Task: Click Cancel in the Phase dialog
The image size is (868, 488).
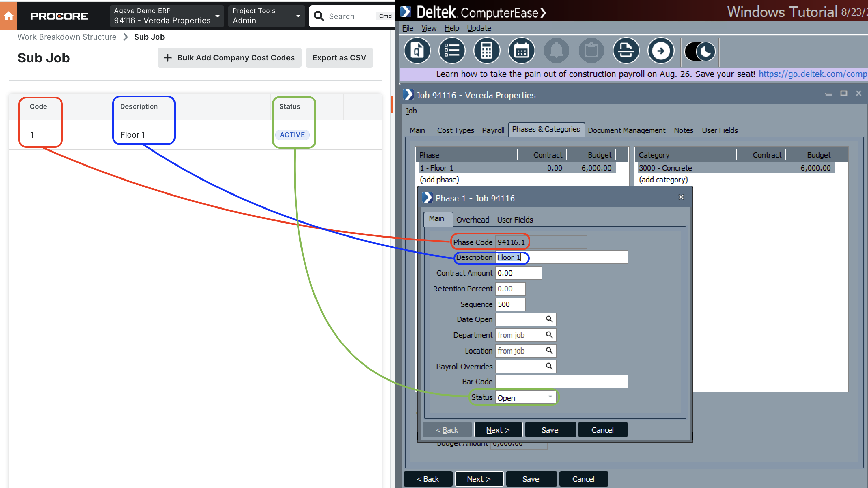Action: click(x=603, y=430)
